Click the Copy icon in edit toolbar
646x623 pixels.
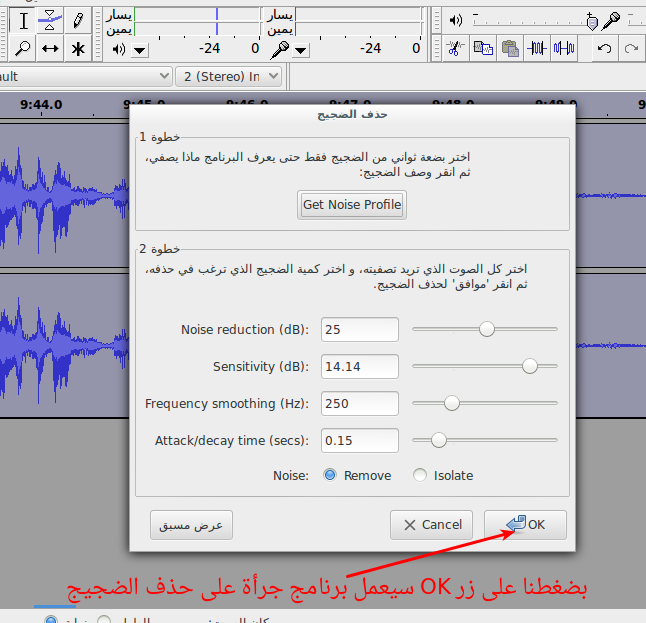point(482,49)
